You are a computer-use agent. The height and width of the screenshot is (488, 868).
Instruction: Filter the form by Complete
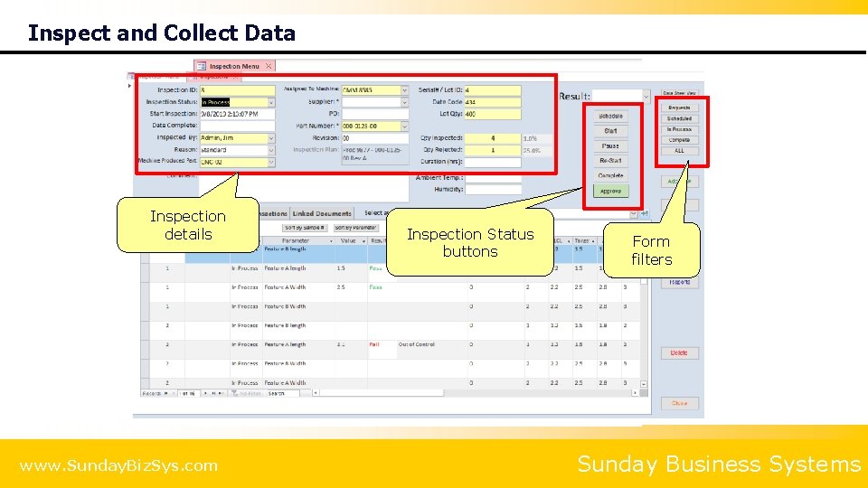pos(679,140)
